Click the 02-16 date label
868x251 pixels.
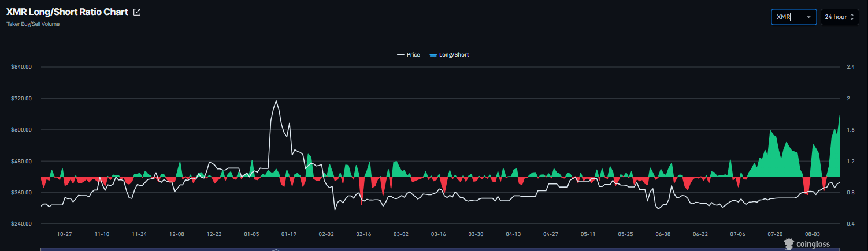tap(363, 234)
